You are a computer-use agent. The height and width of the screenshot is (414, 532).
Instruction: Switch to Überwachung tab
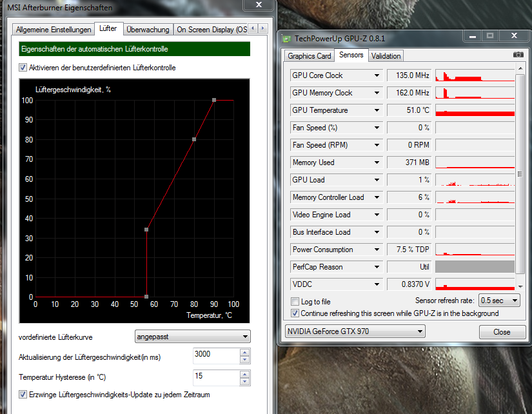click(x=148, y=30)
